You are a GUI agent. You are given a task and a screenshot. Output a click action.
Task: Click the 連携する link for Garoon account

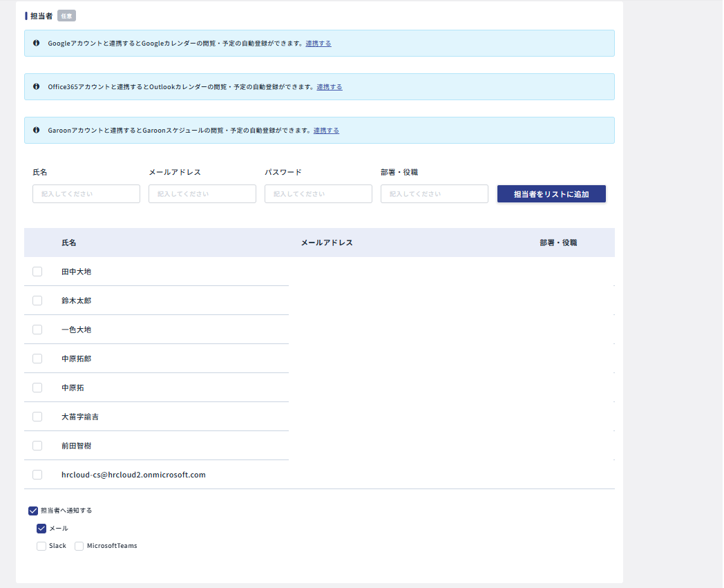(326, 131)
